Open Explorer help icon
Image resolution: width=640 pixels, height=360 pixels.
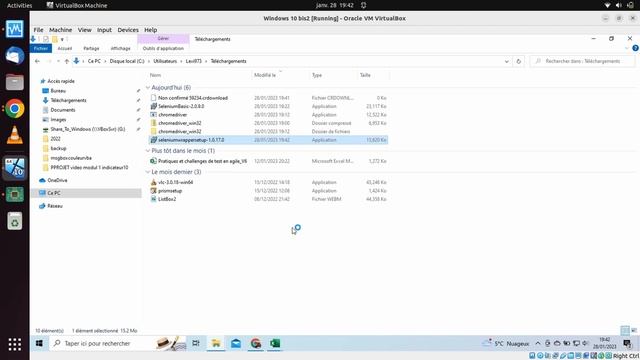[635, 48]
